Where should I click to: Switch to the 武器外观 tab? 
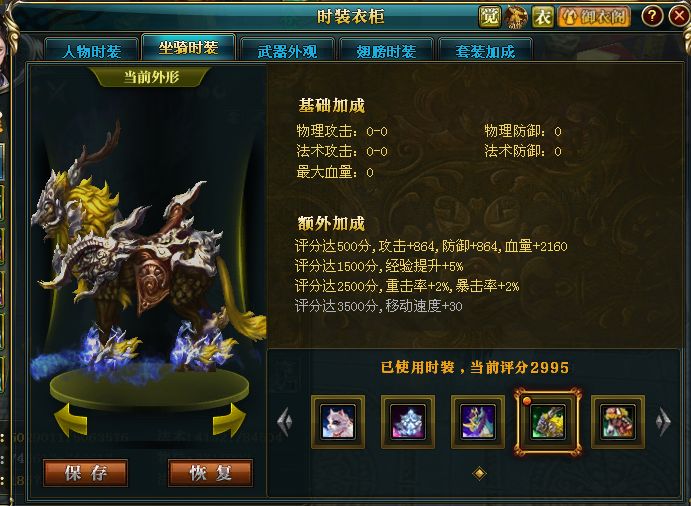tap(287, 50)
